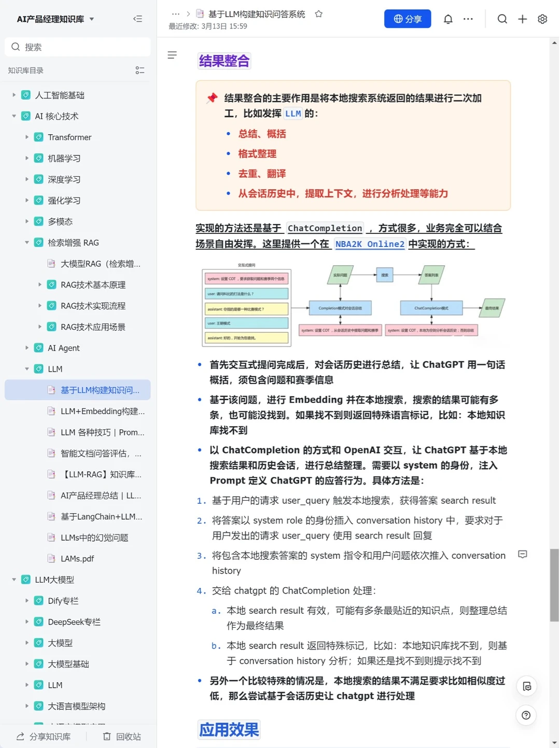The width and height of the screenshot is (560, 748).
Task: Open the AI产品经理知识库 title dropdown
Action: pos(91,19)
